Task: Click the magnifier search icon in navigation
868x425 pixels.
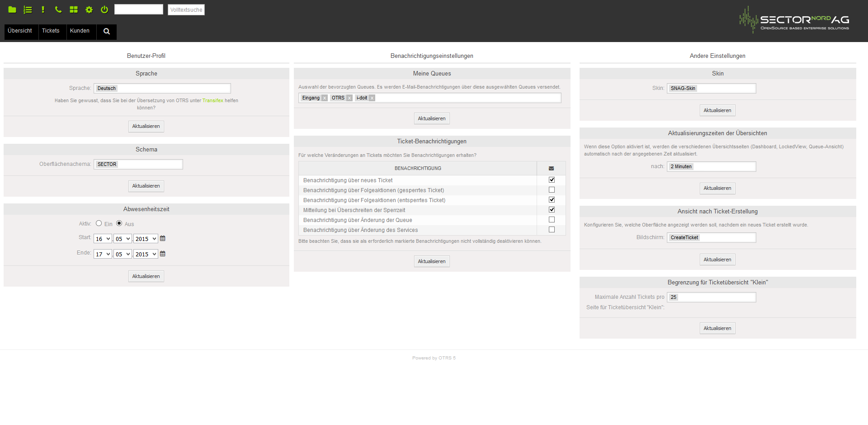Action: (x=107, y=31)
